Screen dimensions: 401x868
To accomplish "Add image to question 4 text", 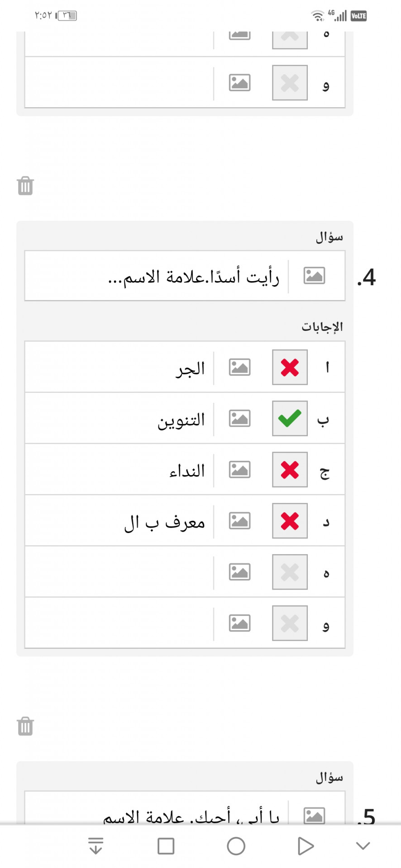I will click(314, 275).
